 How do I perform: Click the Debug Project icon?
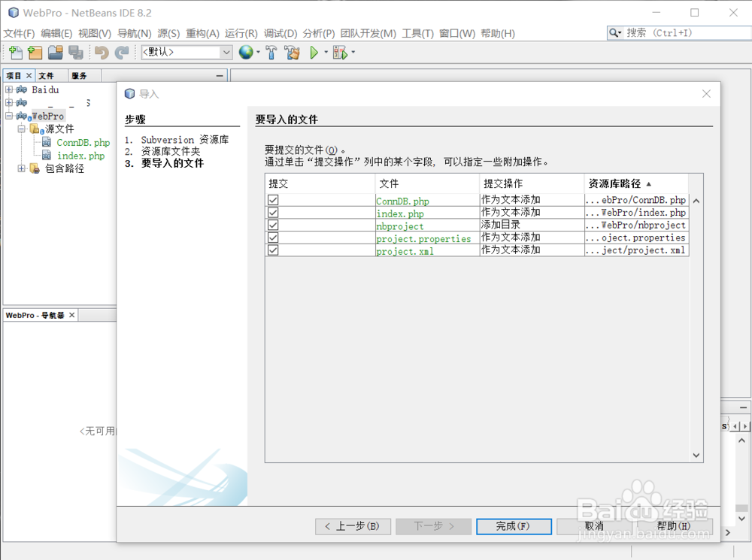[340, 53]
